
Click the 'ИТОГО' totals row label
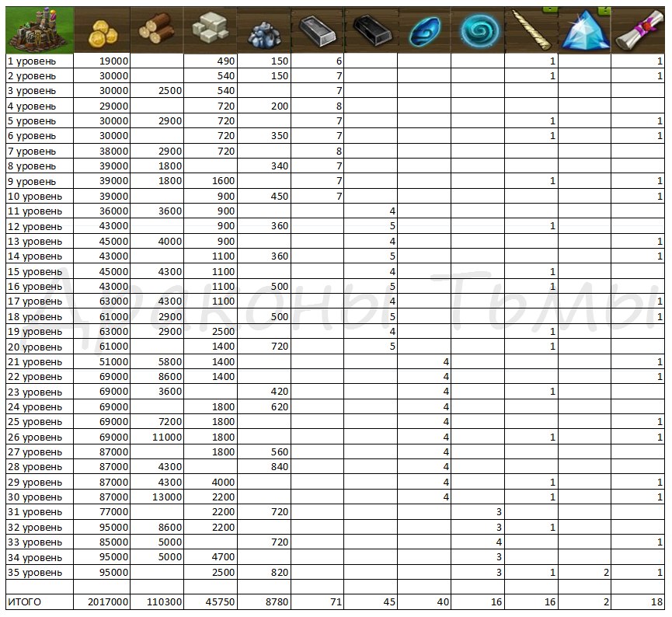pyautogui.click(x=25, y=602)
